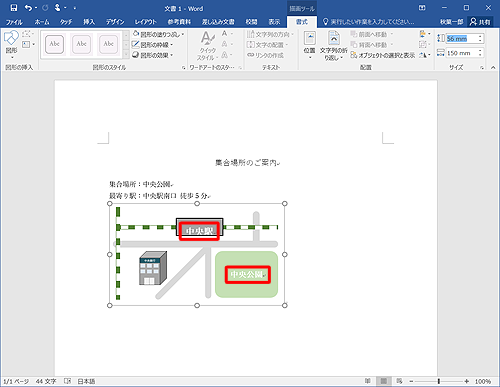Viewport: 500px width, 387px height.
Task: Collapse the ribbon with the chevron
Action: click(493, 68)
